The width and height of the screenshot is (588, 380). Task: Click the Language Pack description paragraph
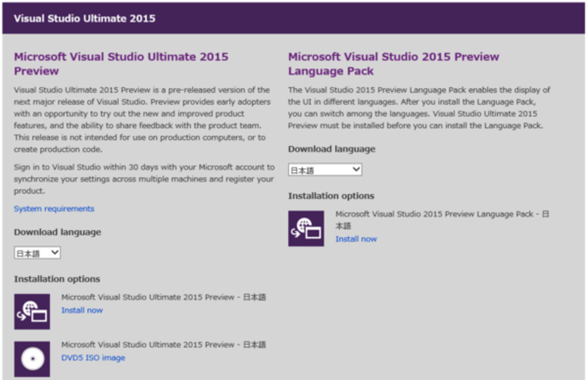(x=419, y=108)
